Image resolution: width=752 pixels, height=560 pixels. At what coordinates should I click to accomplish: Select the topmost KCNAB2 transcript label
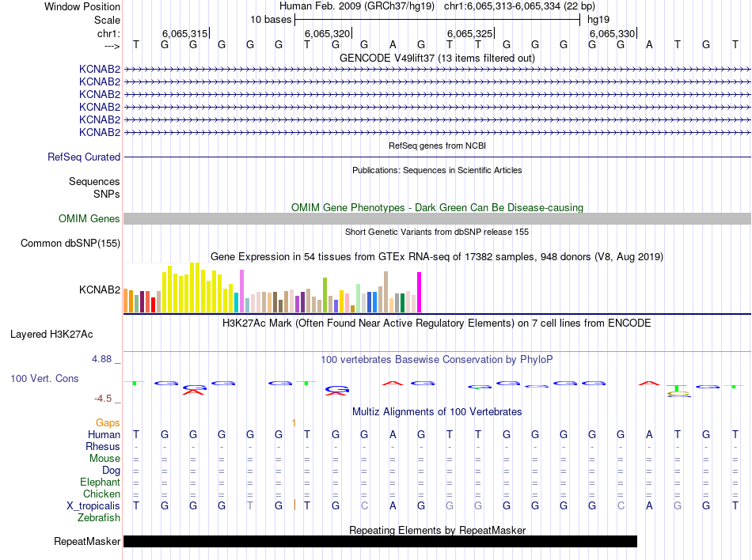[100, 70]
